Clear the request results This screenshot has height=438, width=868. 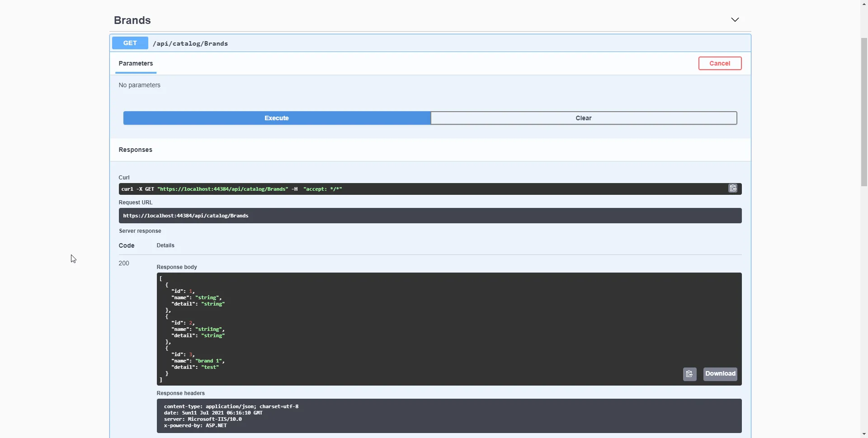tap(584, 118)
